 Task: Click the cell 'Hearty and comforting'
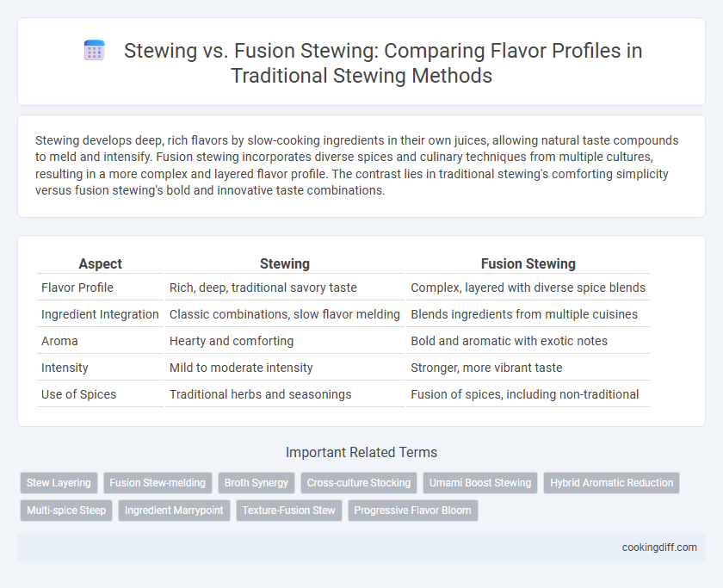click(285, 341)
